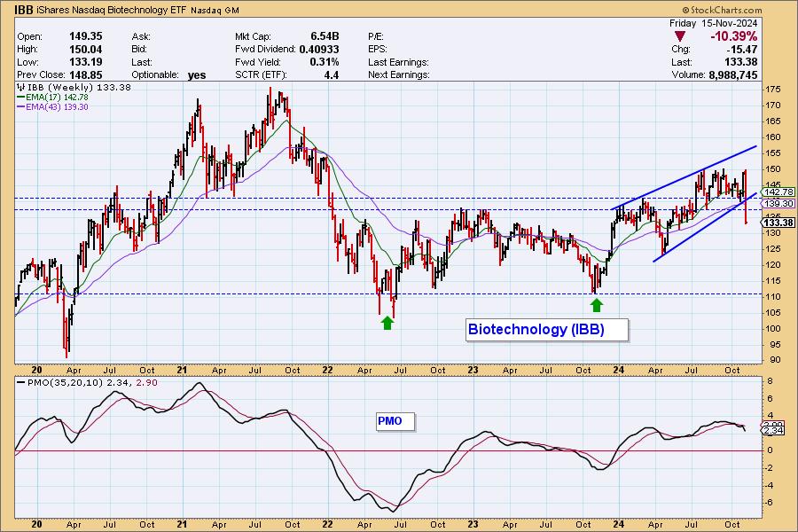This screenshot has width=798, height=532.
Task: Click the Biotechnology (IBB) annotation box
Action: (x=546, y=329)
